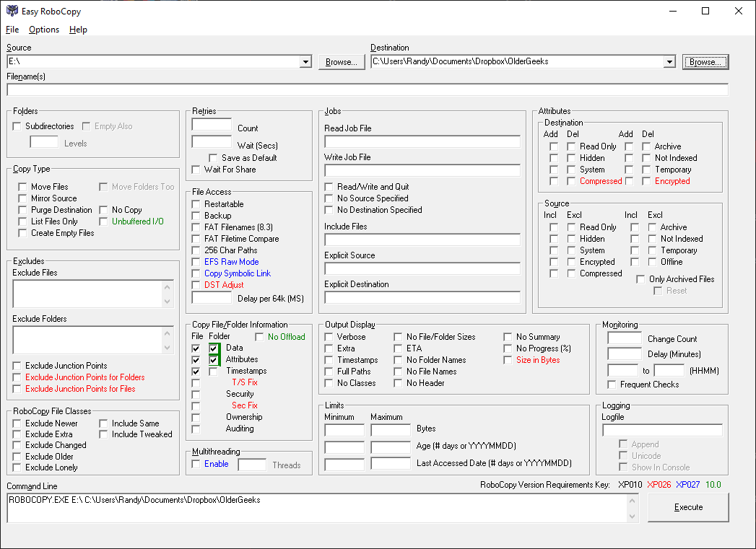Click the Exclude Files text box
Image resolution: width=756 pixels, height=549 pixels.
click(x=93, y=294)
